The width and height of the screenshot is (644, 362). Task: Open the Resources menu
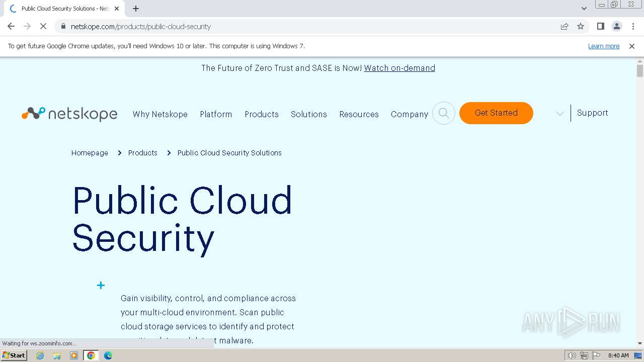pyautogui.click(x=359, y=114)
